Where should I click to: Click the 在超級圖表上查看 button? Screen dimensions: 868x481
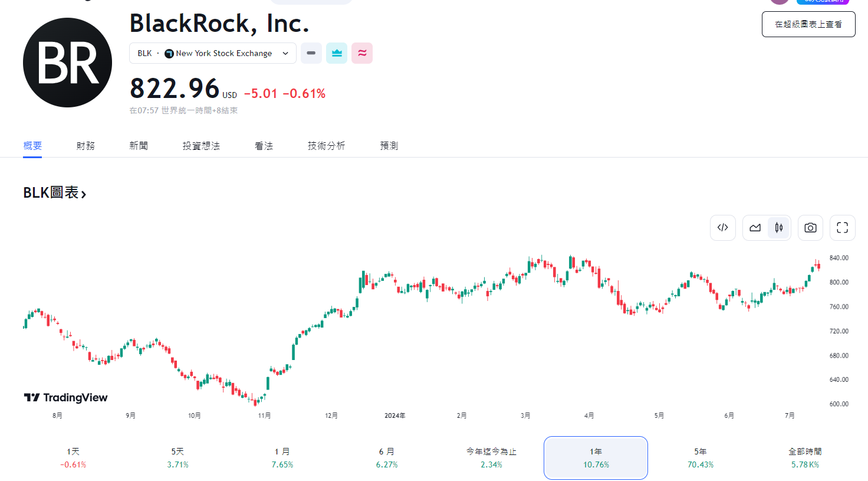click(x=808, y=24)
